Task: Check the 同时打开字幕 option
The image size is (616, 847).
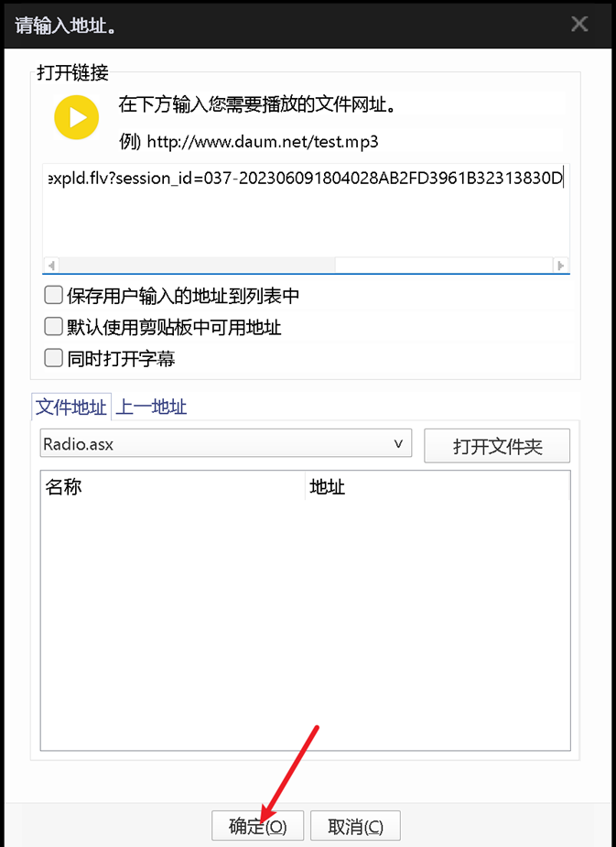Action: tap(53, 358)
